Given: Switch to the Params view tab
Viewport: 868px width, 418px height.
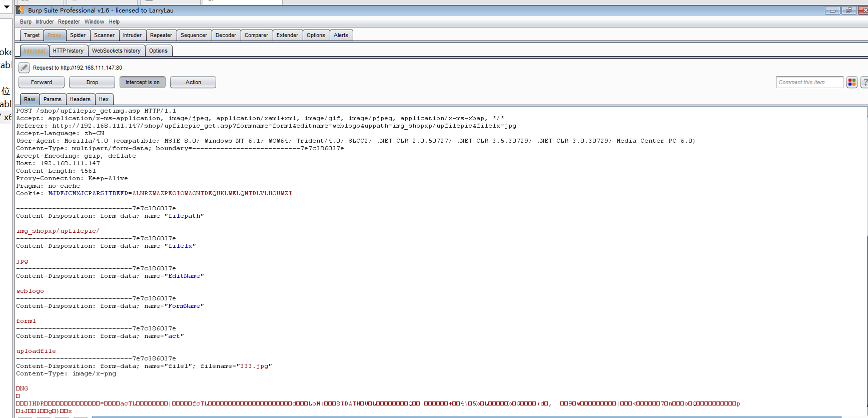Looking at the screenshot, I should click(x=53, y=99).
